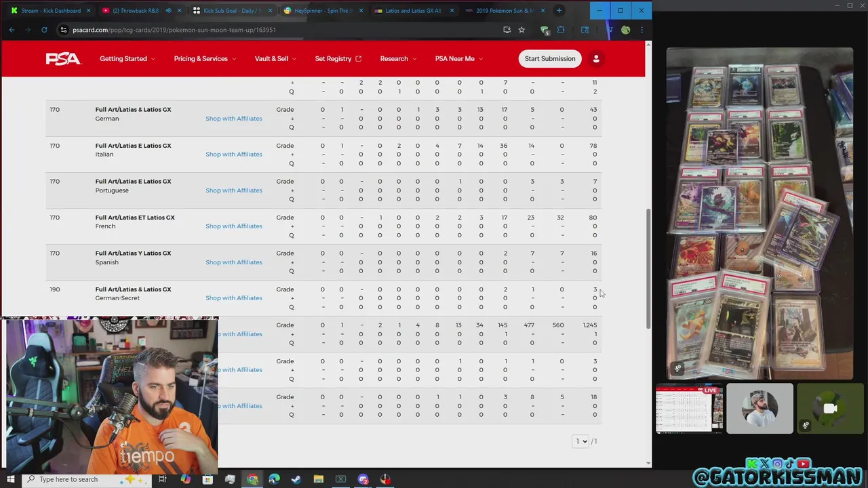This screenshot has width=868, height=488.
Task: Open the Windows Start menu
Action: pyautogui.click(x=10, y=479)
